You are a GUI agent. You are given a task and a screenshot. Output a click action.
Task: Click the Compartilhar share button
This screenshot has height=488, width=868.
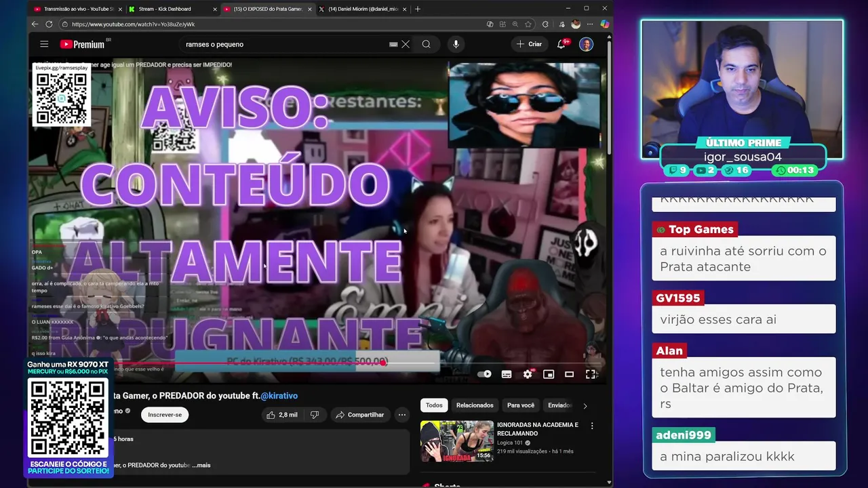pos(359,415)
